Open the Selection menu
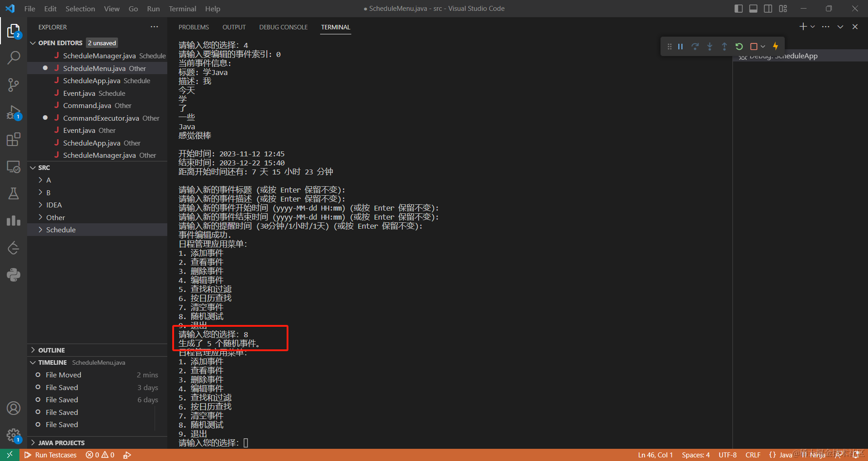The image size is (868, 461). pyautogui.click(x=80, y=9)
